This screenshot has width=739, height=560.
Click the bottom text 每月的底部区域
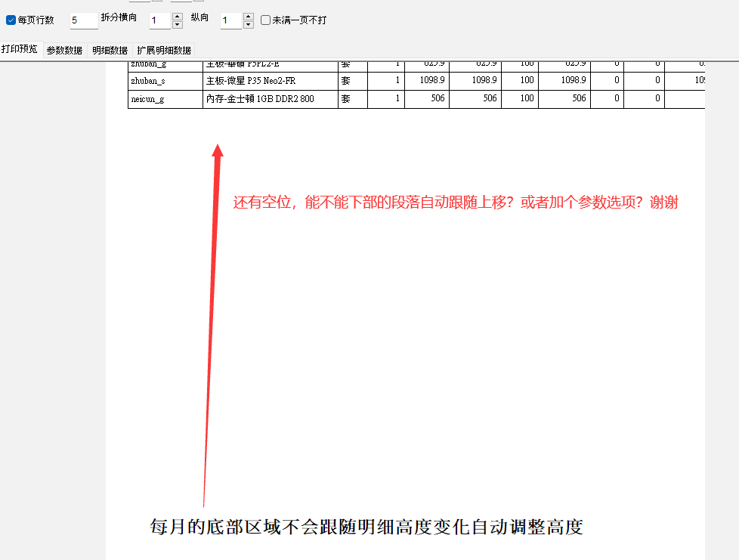click(x=366, y=527)
